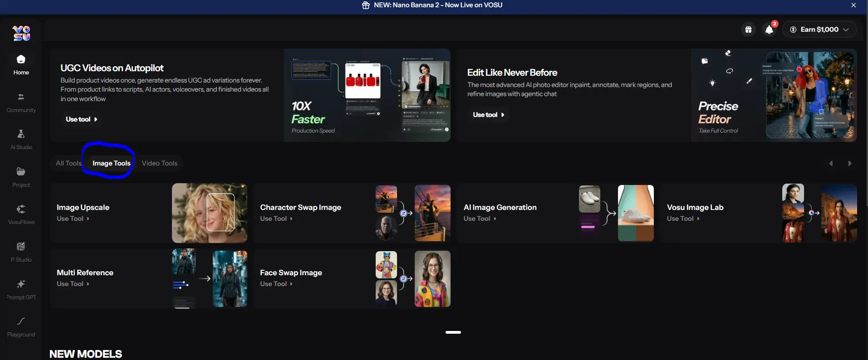Viewport: 868px width, 360px height.
Task: Click the 10X Faster banner image
Action: (x=367, y=95)
